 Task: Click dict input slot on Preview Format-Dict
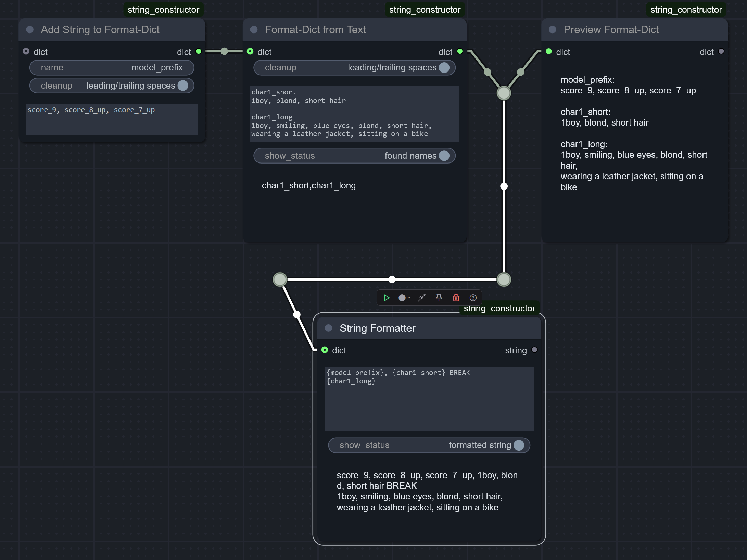tap(549, 52)
